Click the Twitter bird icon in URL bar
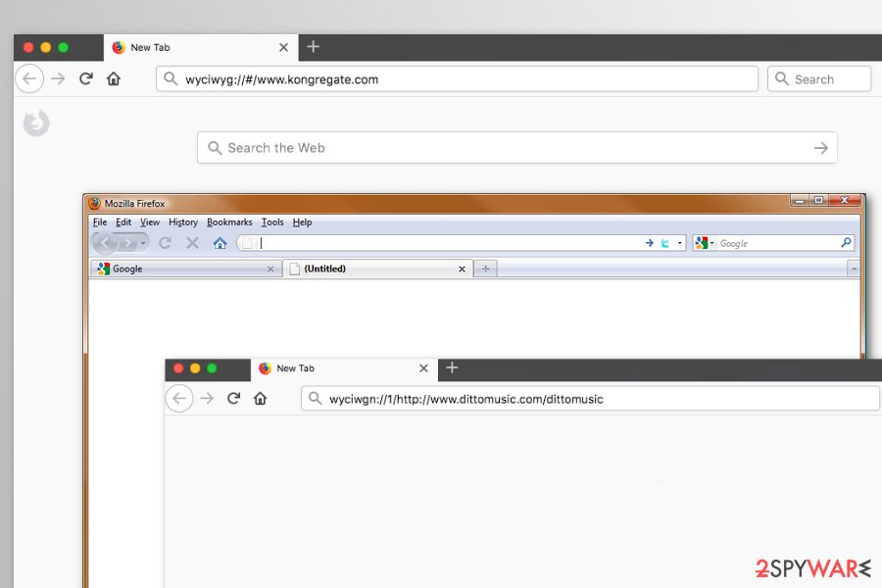 point(664,243)
